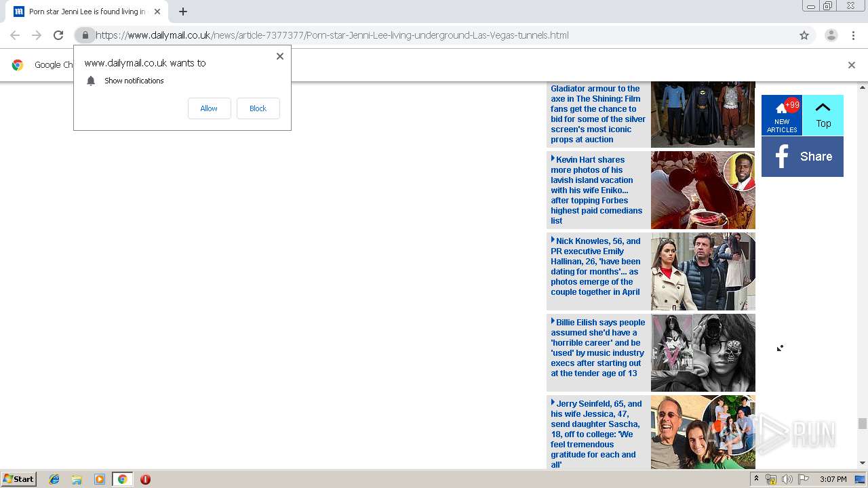868x488 pixels.
Task: Click the Billie Eilish photo thumbnail
Action: point(703,352)
